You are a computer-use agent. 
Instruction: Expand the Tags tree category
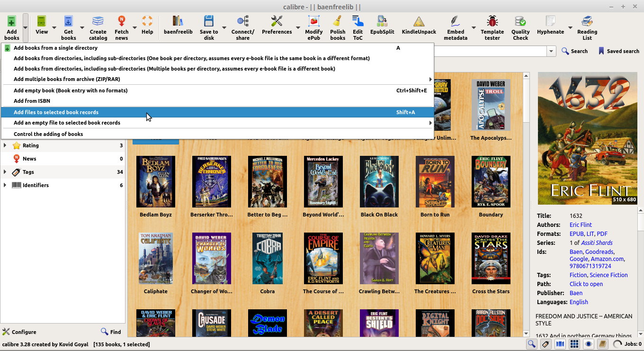(5, 172)
